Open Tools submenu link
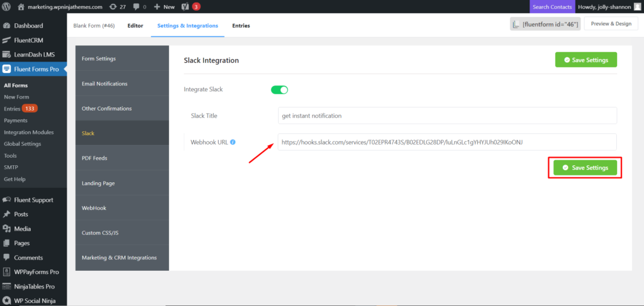This screenshot has width=644, height=306. tap(10, 155)
